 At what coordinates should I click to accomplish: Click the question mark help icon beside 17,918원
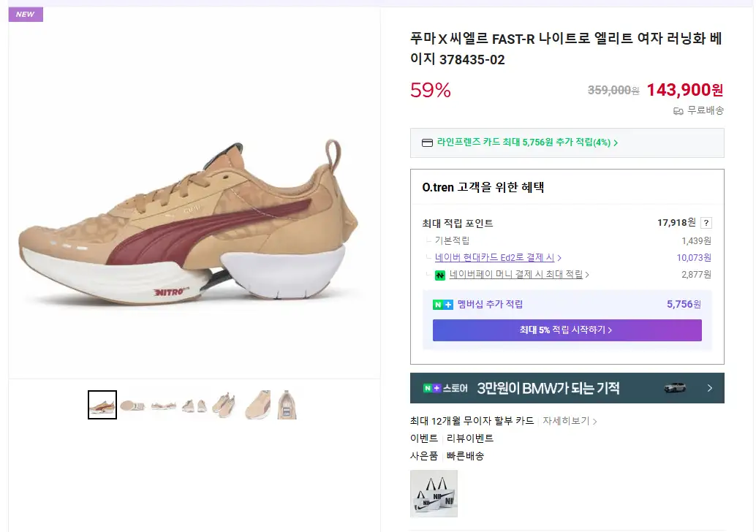(x=706, y=224)
